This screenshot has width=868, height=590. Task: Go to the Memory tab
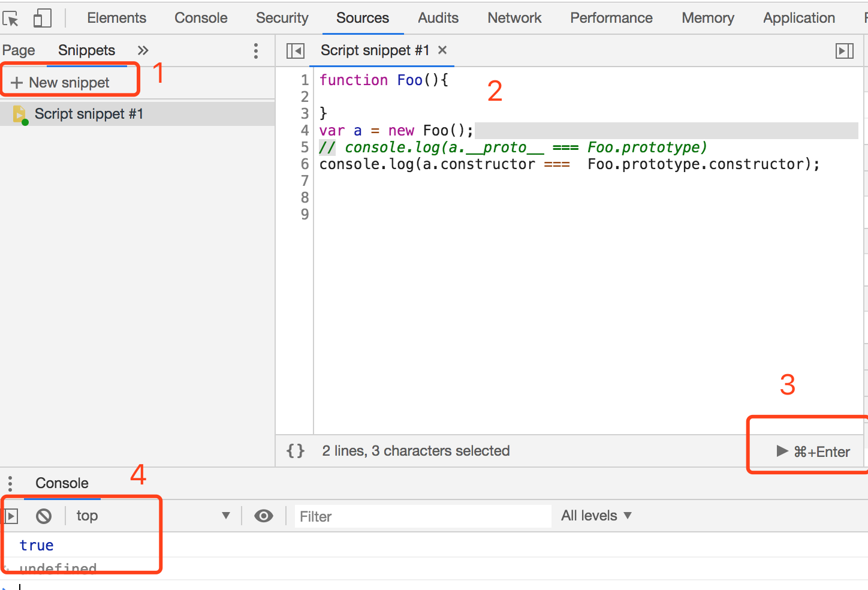(x=708, y=18)
